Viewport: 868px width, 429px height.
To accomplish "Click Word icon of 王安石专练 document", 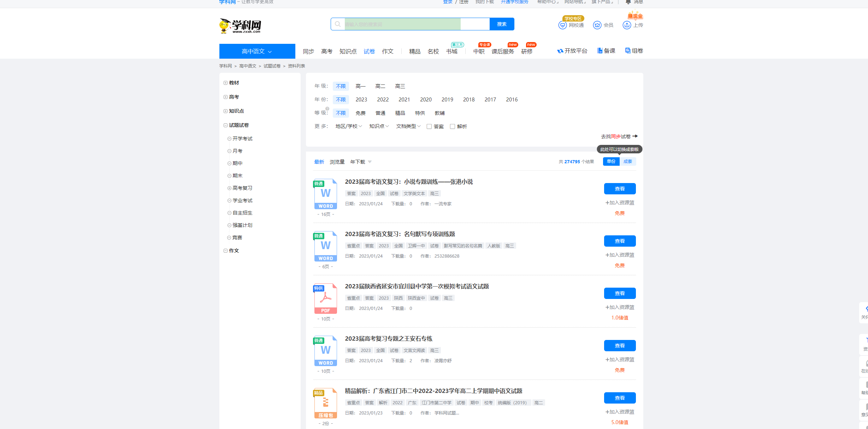I will [326, 351].
